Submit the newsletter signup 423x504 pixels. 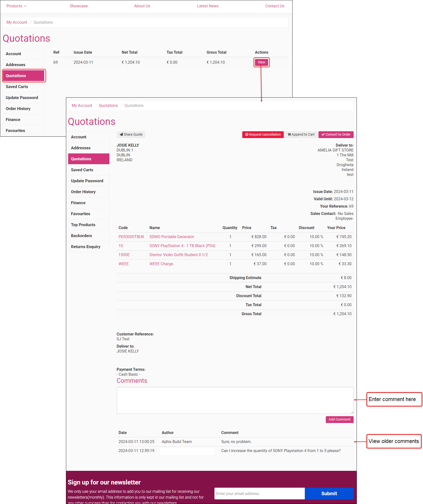329,494
